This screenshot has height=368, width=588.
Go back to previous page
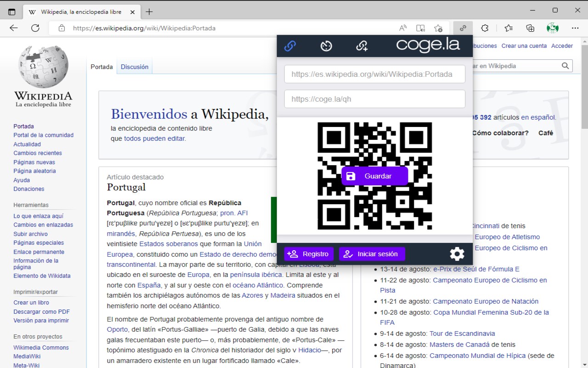point(14,28)
